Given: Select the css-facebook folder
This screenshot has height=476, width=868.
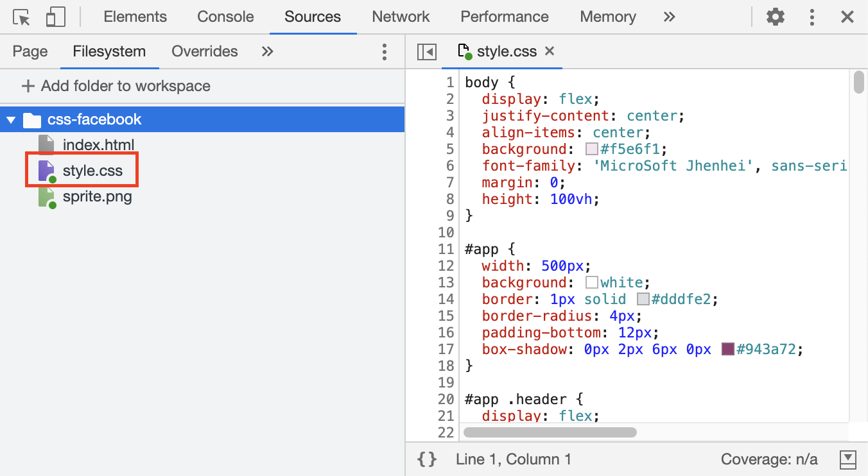Looking at the screenshot, I should point(202,119).
